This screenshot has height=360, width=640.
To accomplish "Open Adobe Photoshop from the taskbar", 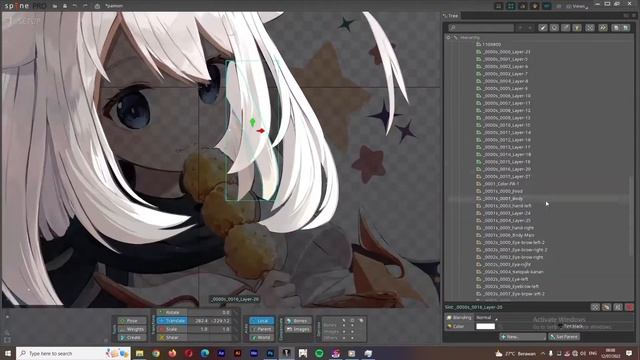I will (270, 353).
